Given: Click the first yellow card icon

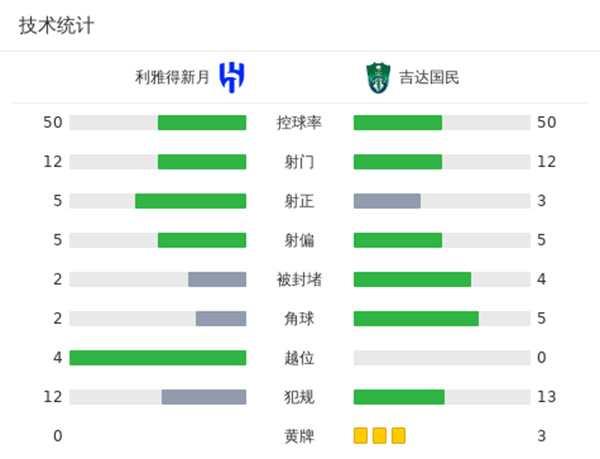Looking at the screenshot, I should [361, 436].
